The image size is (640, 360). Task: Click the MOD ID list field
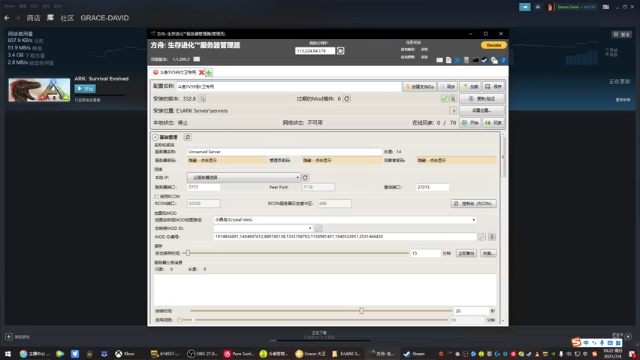pos(345,237)
